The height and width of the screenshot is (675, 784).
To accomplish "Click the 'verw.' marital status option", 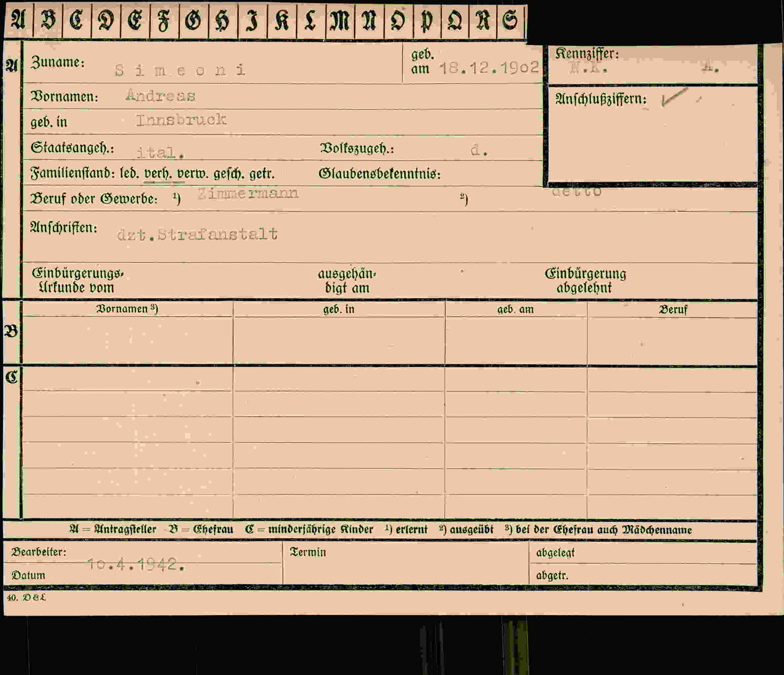I will click(x=192, y=174).
